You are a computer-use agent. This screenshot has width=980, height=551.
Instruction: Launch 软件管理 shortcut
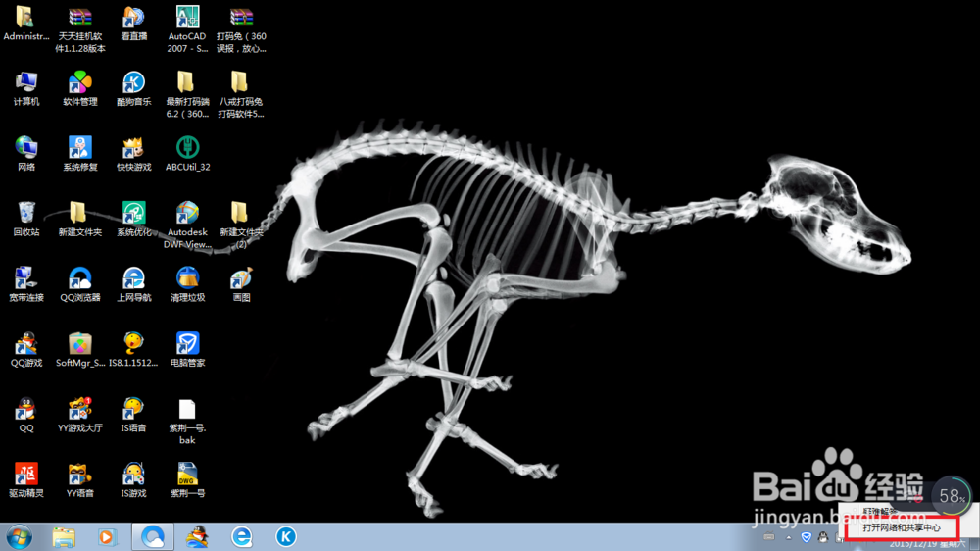(x=80, y=89)
